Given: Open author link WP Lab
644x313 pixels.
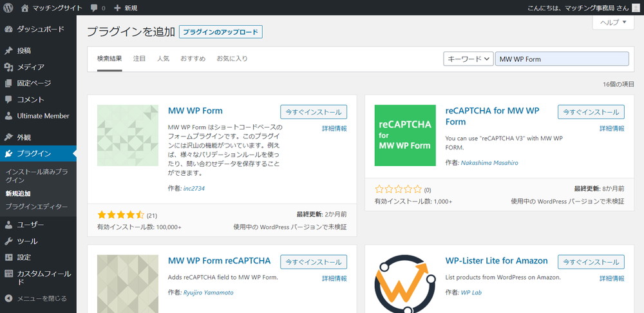Looking at the screenshot, I should point(471,292).
